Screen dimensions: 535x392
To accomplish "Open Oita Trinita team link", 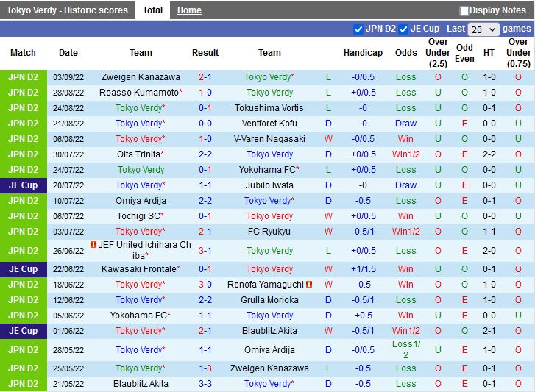I will (x=138, y=154).
